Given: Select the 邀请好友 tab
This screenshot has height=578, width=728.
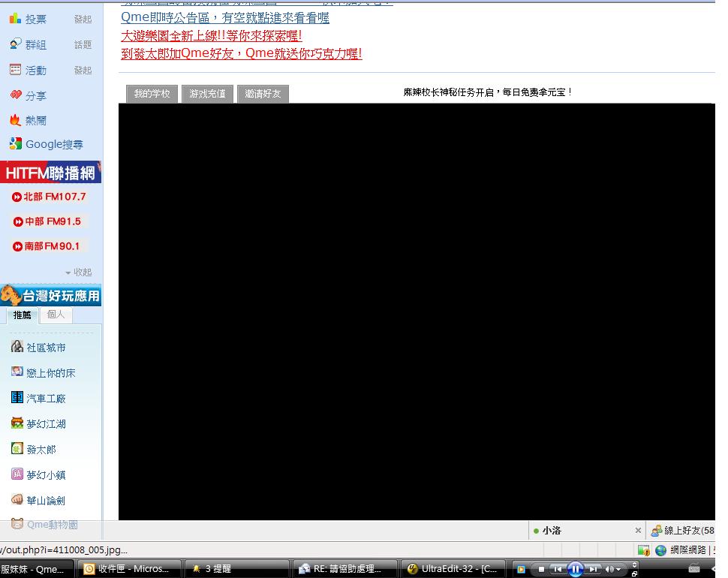Looking at the screenshot, I should [263, 94].
